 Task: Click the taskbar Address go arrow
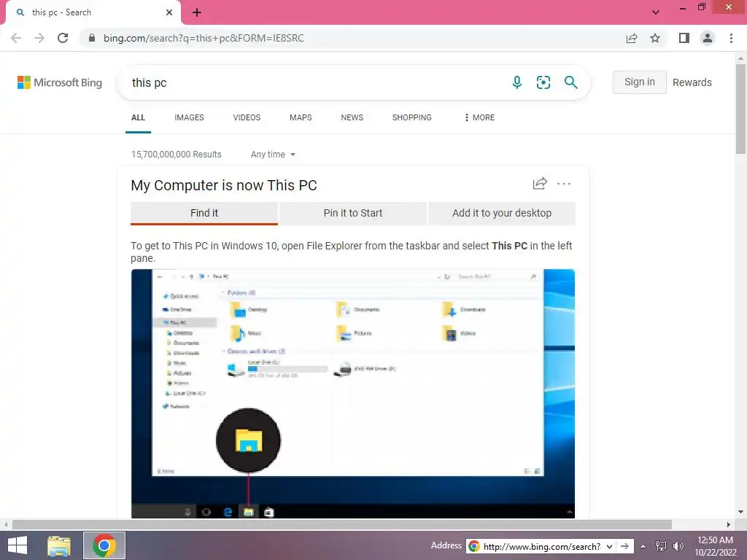click(x=624, y=546)
